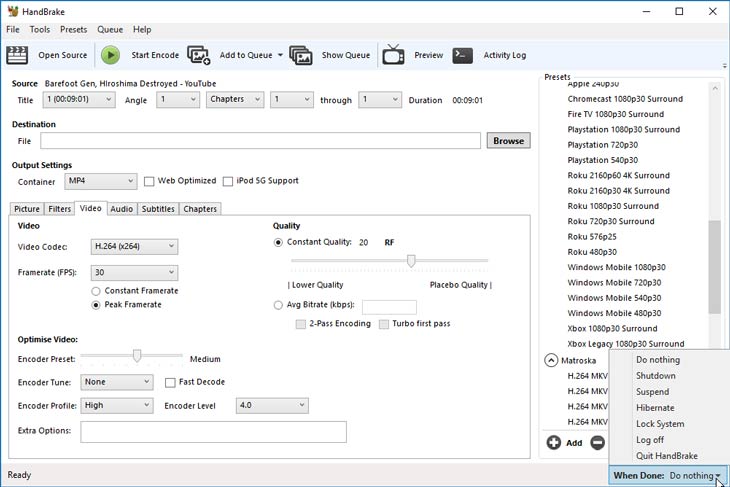Open the Encoder Tune dropdown
The image size is (730, 487).
click(117, 382)
